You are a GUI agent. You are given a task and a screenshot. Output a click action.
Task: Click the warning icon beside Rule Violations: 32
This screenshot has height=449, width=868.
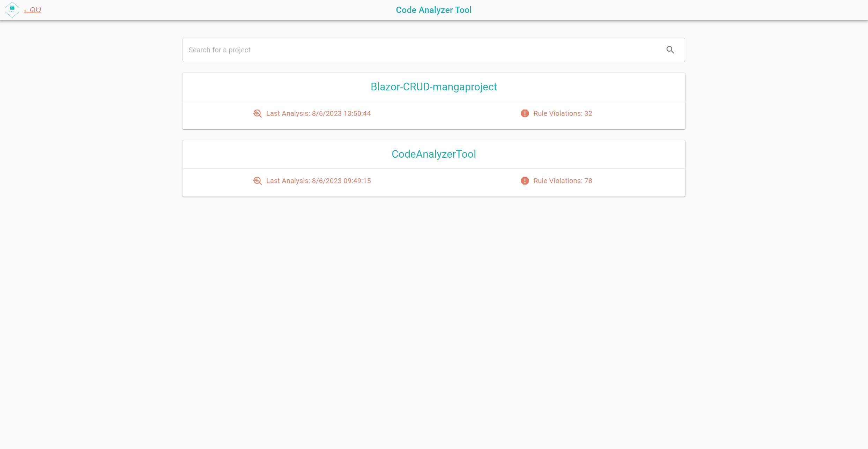coord(525,114)
